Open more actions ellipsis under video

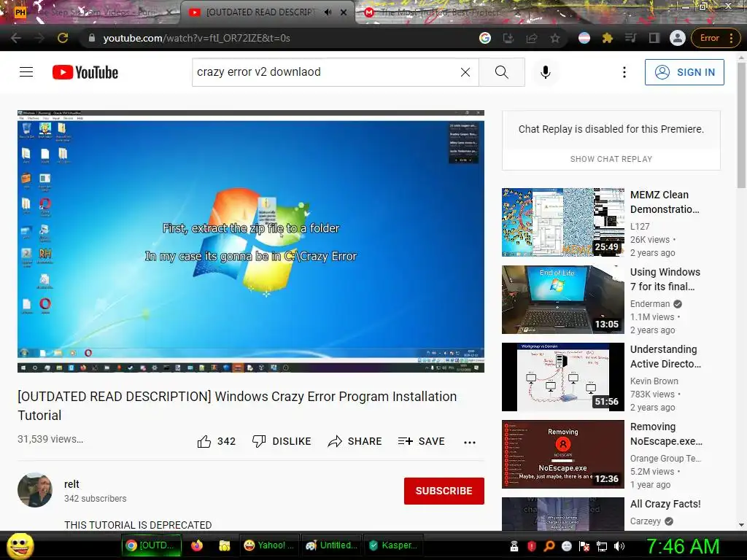click(470, 442)
